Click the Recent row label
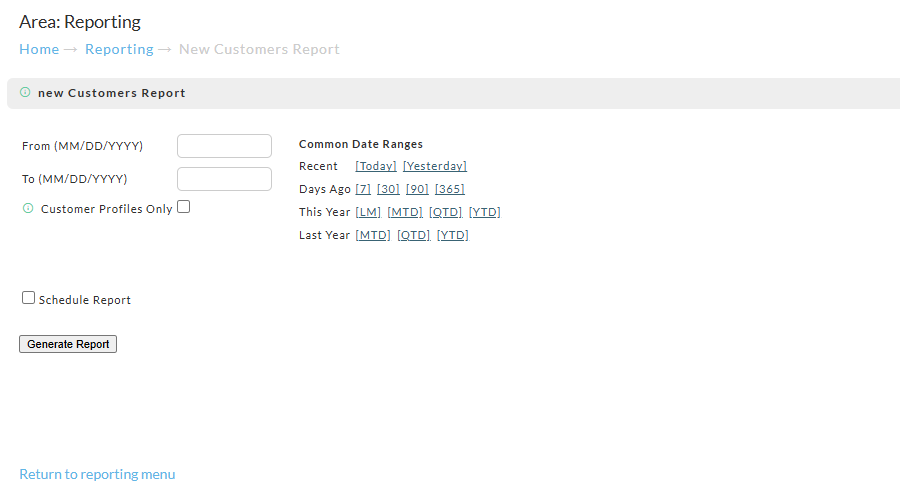 [318, 166]
